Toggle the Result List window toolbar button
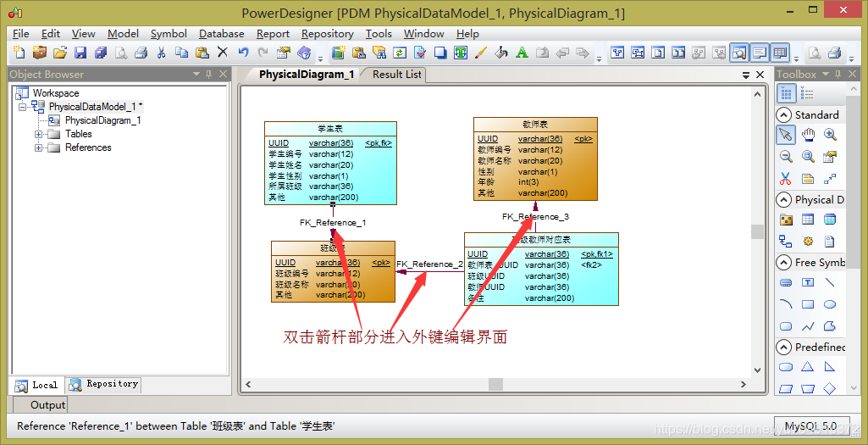The width and height of the screenshot is (868, 445). point(780,53)
